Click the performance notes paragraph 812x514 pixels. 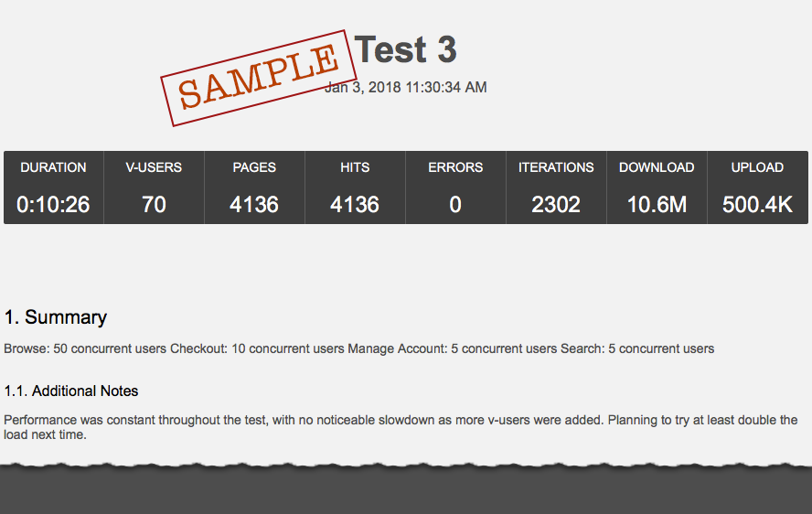point(401,427)
